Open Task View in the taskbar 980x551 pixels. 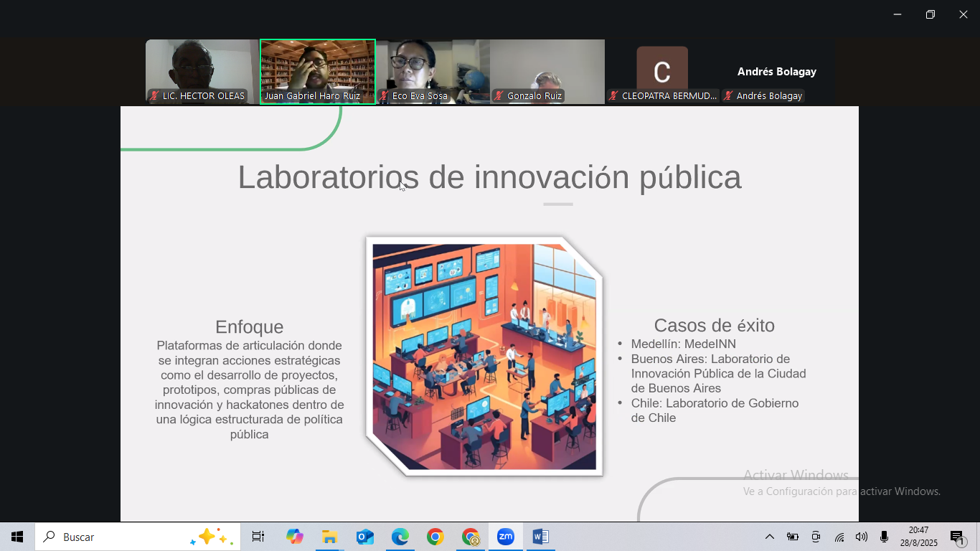pyautogui.click(x=258, y=537)
